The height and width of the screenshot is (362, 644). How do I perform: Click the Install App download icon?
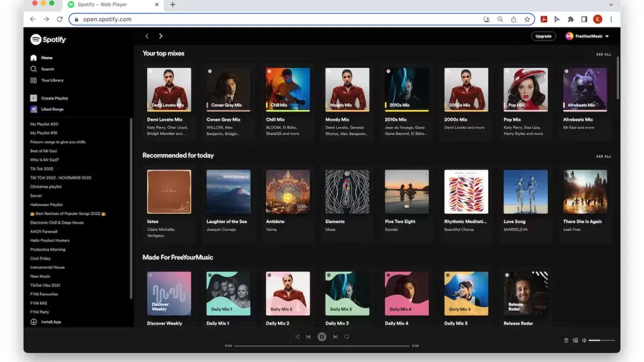[x=34, y=322]
